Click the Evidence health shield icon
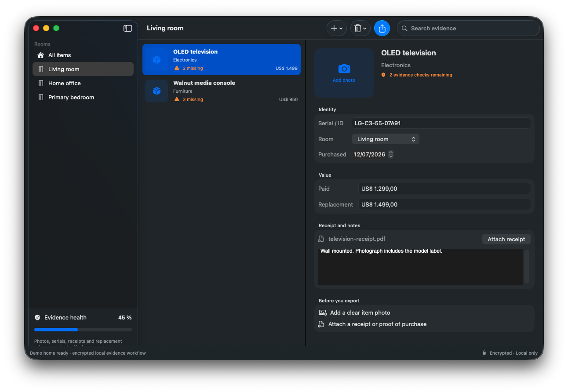568x392 pixels. tap(37, 317)
